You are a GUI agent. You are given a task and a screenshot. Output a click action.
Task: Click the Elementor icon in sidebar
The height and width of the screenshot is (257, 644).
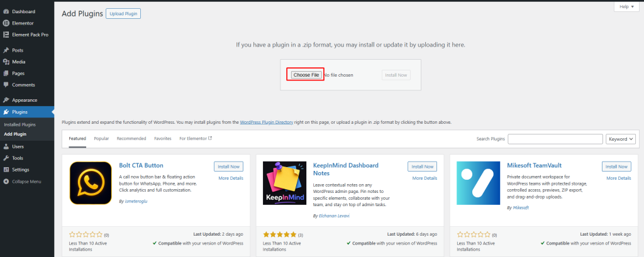tap(6, 23)
